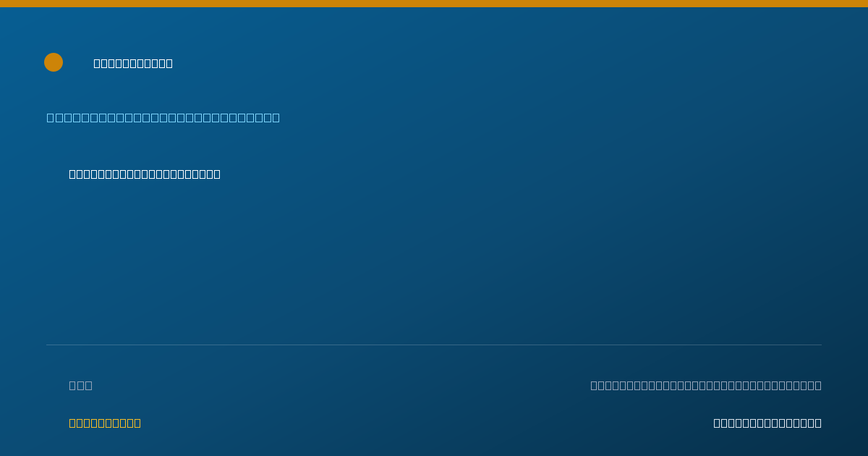This screenshot has width=868, height=456.
Task: Click the light-blue headline text line
Action: point(163,117)
